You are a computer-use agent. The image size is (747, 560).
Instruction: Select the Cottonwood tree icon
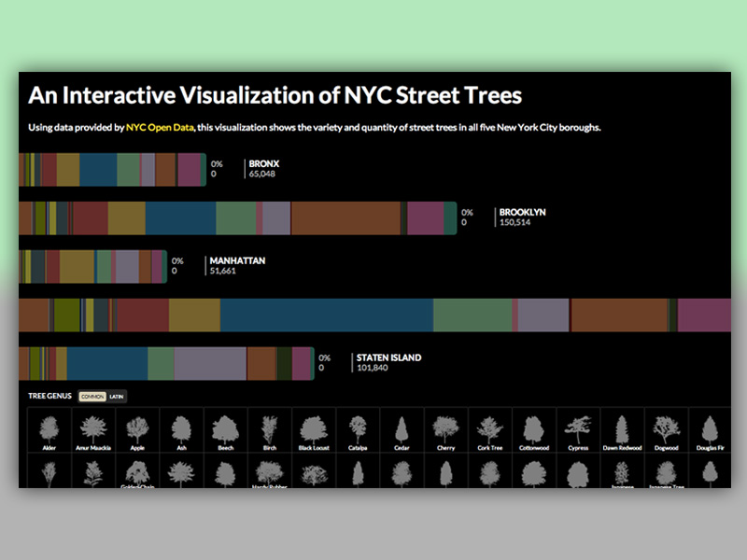click(532, 429)
